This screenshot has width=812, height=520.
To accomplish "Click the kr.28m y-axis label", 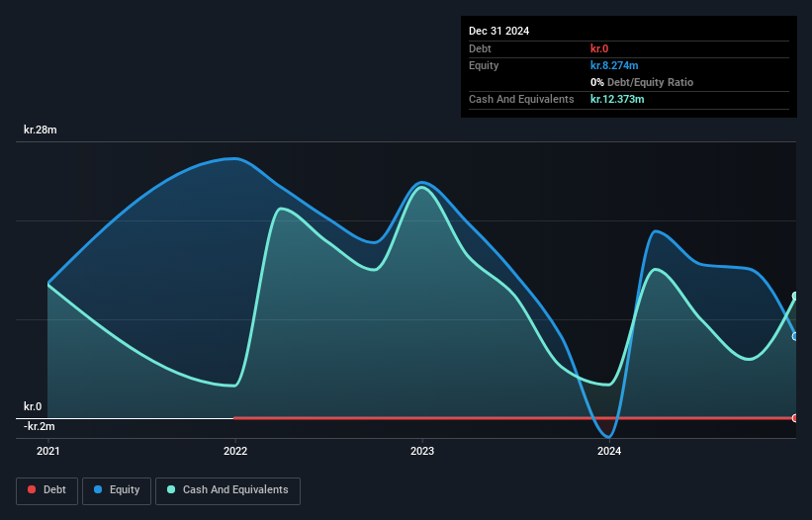I will [41, 130].
